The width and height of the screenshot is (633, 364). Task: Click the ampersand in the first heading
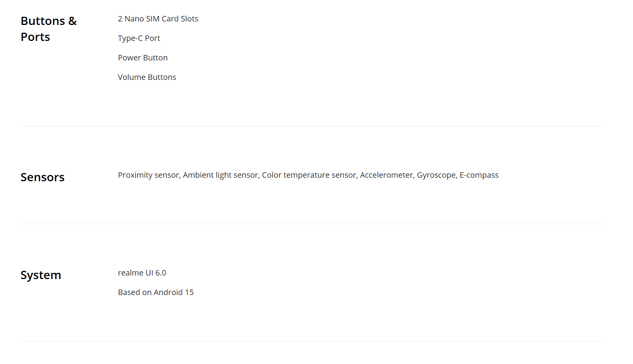point(72,21)
